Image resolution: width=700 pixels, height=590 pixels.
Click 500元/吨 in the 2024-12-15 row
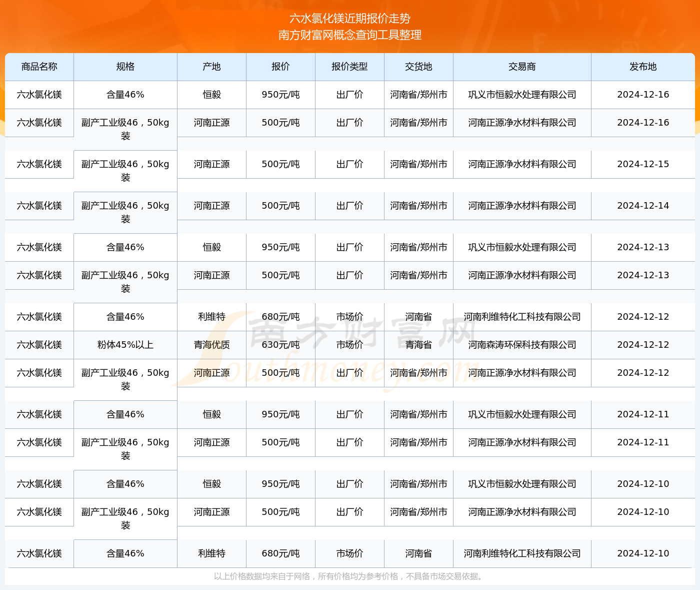[280, 164]
